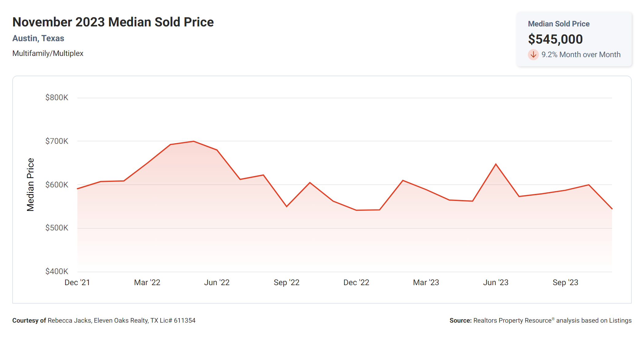Click the $545,000 median price value
Image resolution: width=644 pixels, height=338 pixels.
coord(555,39)
